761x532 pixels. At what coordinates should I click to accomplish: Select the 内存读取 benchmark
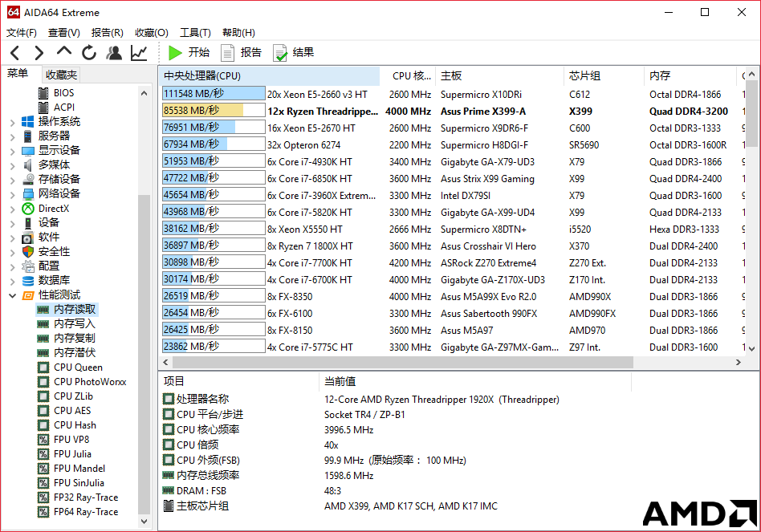click(x=75, y=310)
